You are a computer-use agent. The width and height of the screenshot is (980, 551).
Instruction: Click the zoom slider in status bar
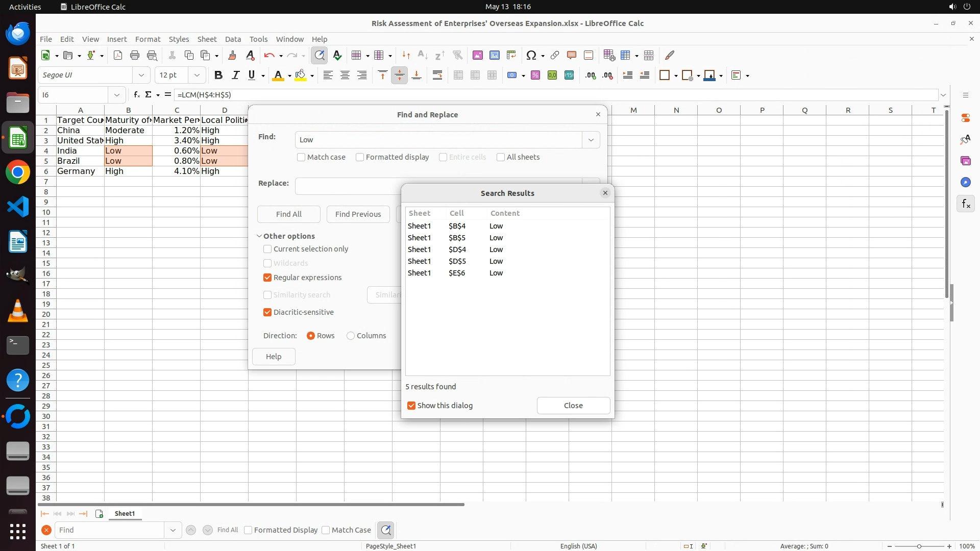919,546
